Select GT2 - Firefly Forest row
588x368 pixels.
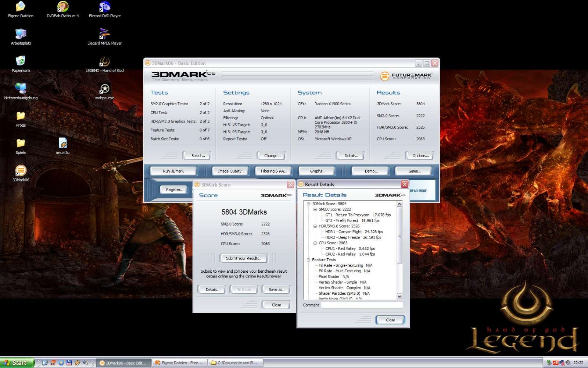(352, 220)
